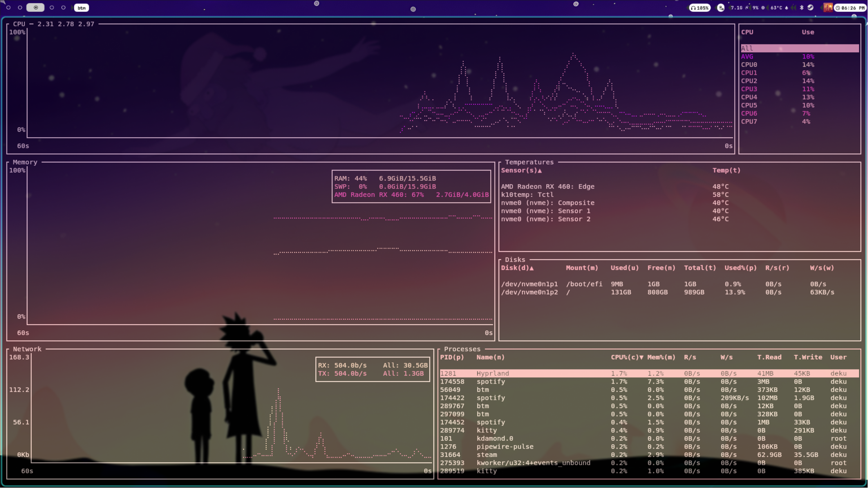
Task: Sort disks by W/s(w) column
Action: click(822, 268)
